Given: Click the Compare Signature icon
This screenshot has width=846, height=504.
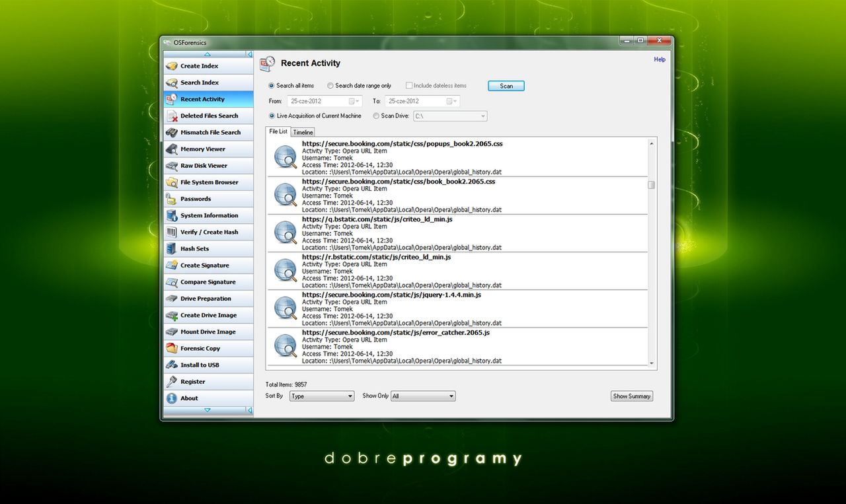Looking at the screenshot, I should 172,282.
